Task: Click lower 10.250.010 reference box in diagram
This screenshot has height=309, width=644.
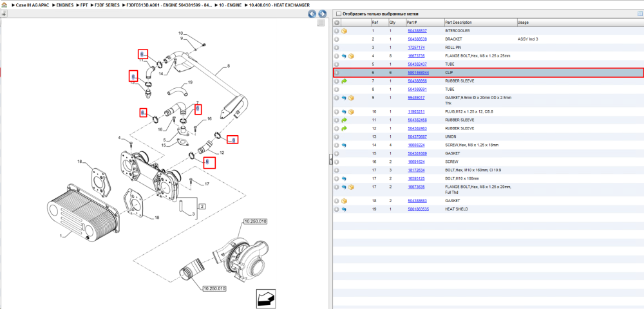Action: 215,288
